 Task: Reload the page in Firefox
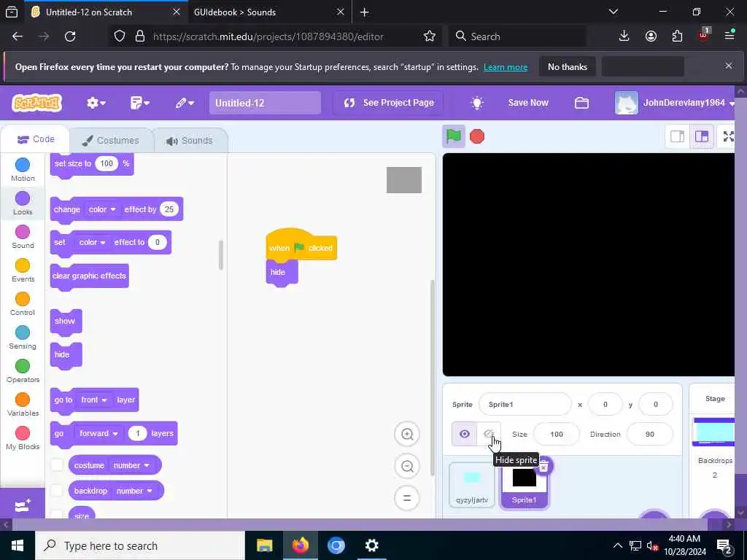[x=70, y=36]
